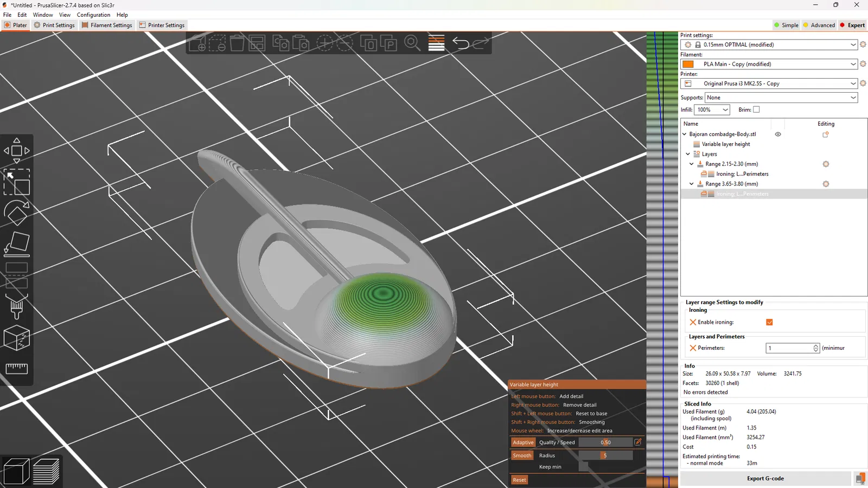Click the Reset button in Variable layer height
868x488 pixels.
519,480
